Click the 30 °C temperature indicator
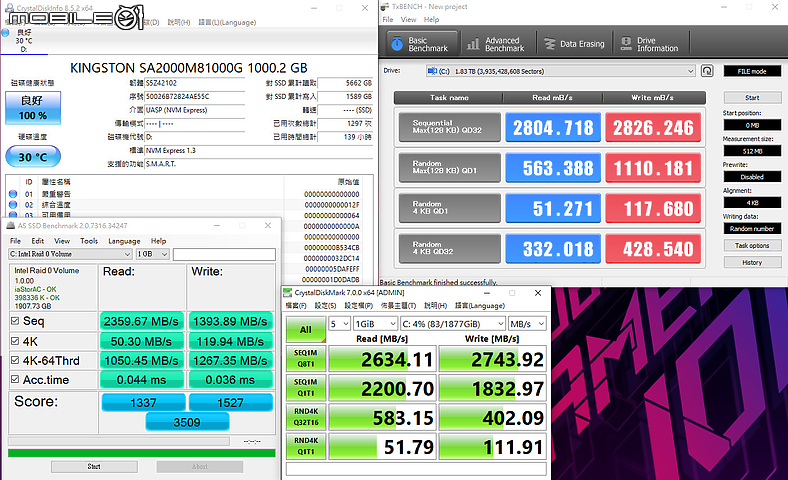Viewport: 788px width, 480px height. pyautogui.click(x=33, y=157)
